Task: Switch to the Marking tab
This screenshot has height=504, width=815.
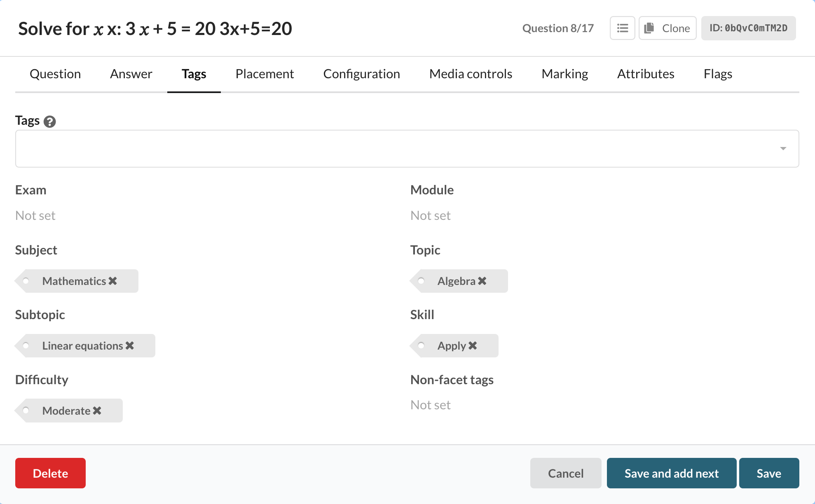Action: tap(564, 74)
